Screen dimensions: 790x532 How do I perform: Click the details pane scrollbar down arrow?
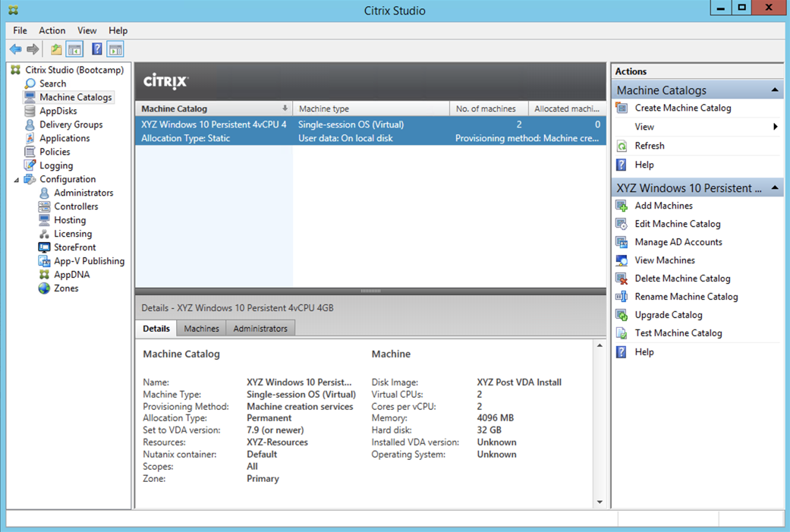(600, 502)
